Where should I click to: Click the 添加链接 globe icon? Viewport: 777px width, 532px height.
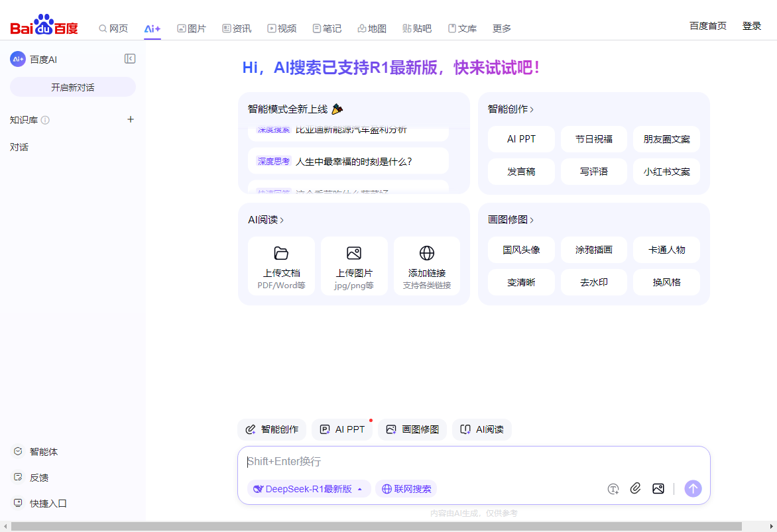click(x=427, y=253)
